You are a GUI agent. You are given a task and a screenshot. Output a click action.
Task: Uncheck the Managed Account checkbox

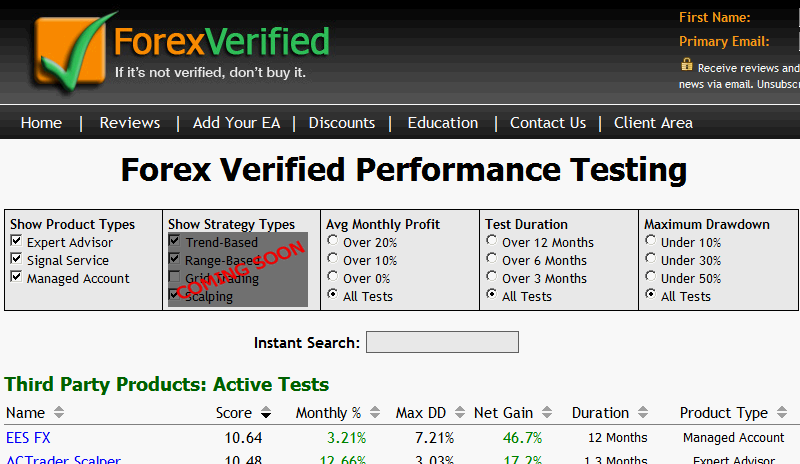pyautogui.click(x=16, y=277)
